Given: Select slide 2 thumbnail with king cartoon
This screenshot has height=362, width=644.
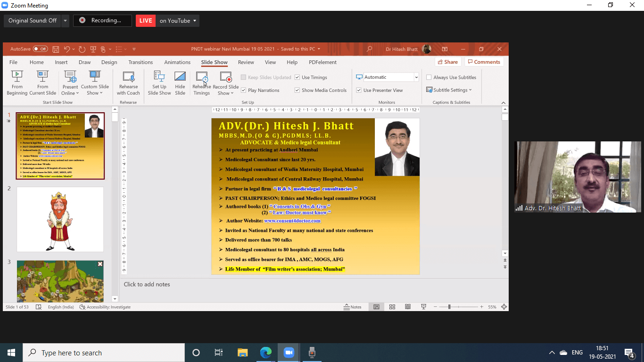Looking at the screenshot, I should pos(60,219).
